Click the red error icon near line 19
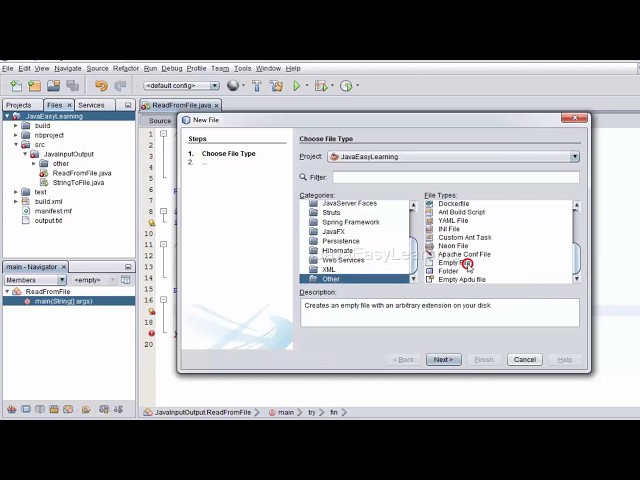The width and height of the screenshot is (640, 480). point(151,333)
